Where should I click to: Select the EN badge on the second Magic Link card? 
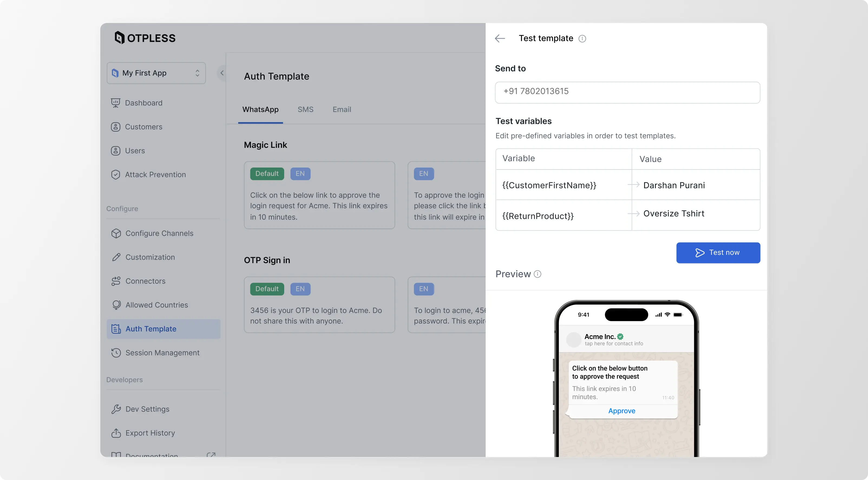click(423, 173)
